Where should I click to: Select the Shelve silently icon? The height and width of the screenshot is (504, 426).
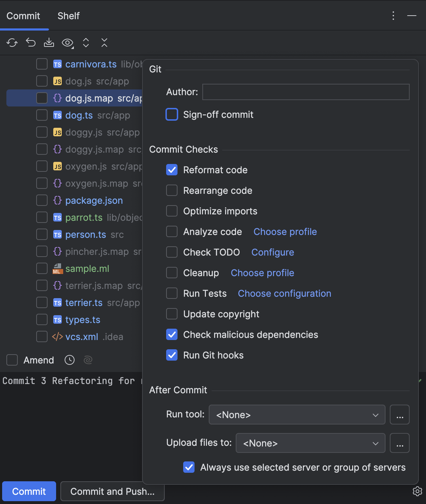[49, 43]
